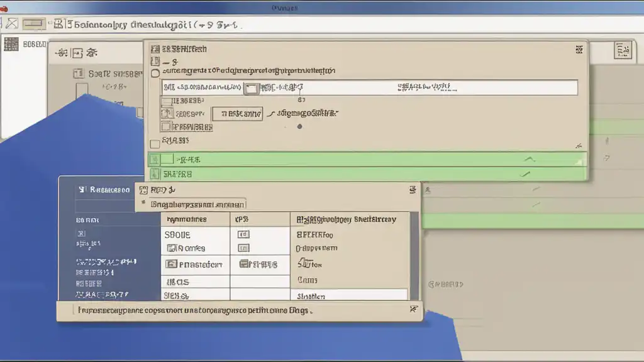Image resolution: width=644 pixels, height=362 pixels.
Task: Click the upper dialog's title icon
Action: coord(155,49)
